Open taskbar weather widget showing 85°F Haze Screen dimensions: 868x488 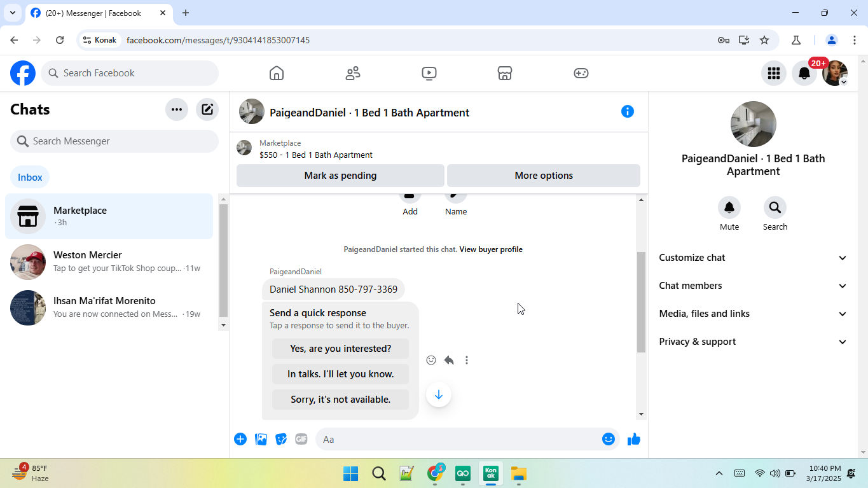(30, 473)
